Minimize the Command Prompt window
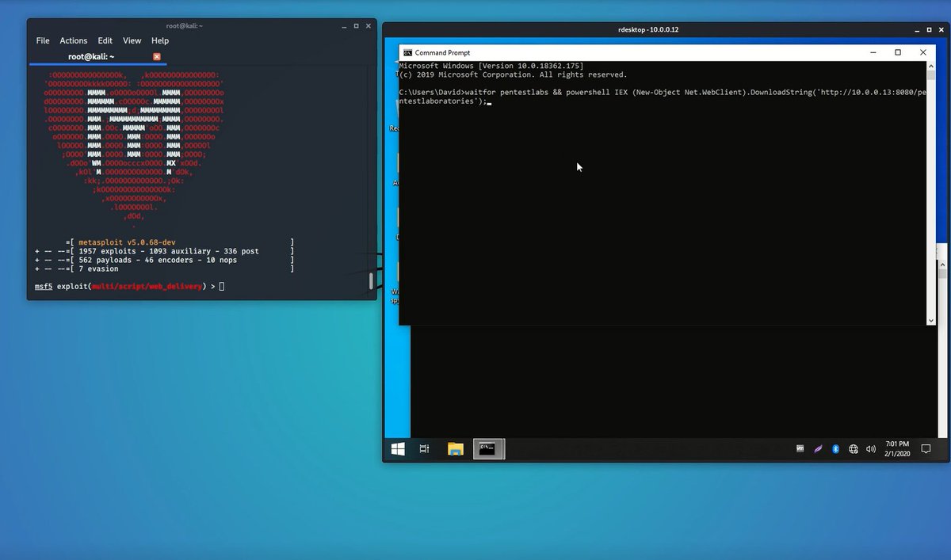 (873, 52)
